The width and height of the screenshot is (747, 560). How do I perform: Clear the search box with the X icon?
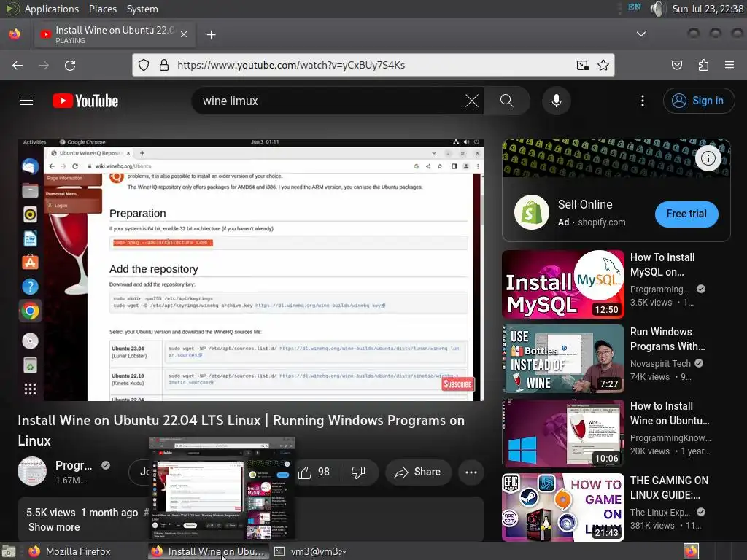[472, 101]
